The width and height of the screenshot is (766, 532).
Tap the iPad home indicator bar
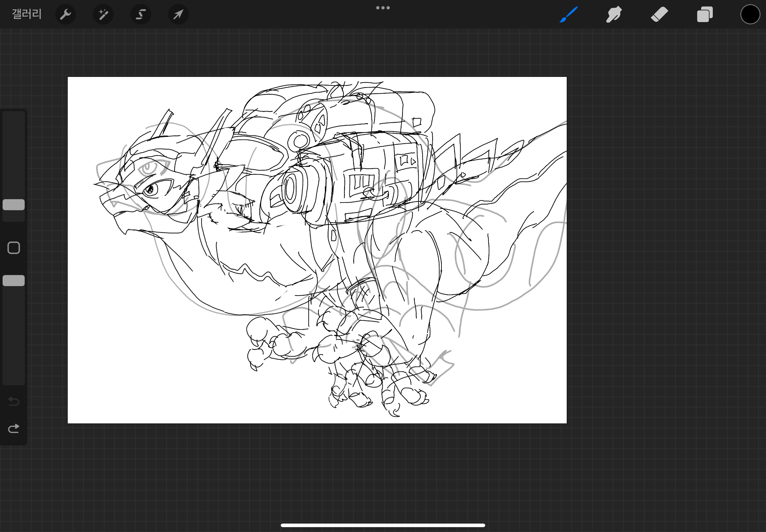pos(383,525)
